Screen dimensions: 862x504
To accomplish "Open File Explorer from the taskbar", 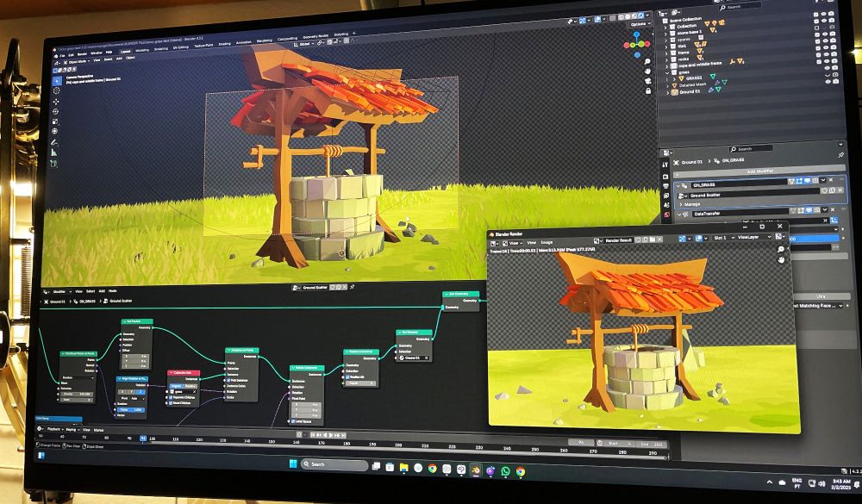I will (x=403, y=469).
